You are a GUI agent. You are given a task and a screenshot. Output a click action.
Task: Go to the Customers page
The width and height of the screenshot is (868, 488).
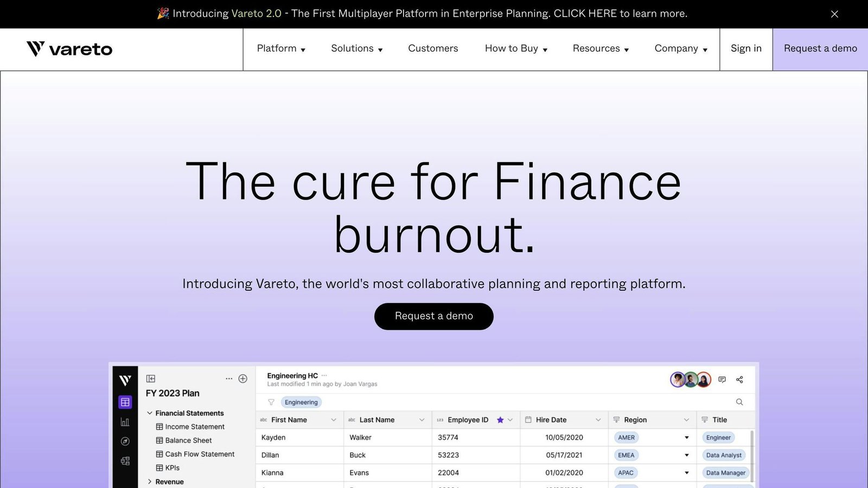coord(433,49)
